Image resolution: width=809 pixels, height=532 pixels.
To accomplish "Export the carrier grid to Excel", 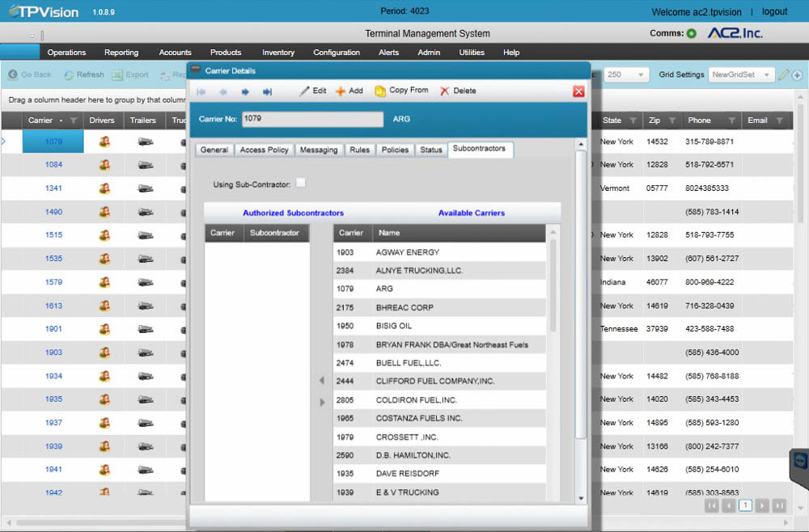I will point(129,74).
